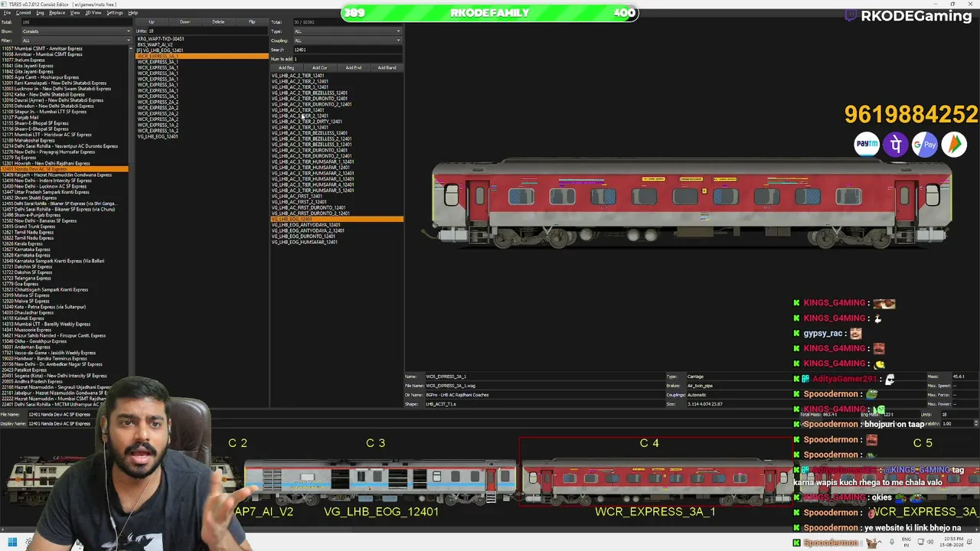Expand the Show consists dropdown

point(76,31)
